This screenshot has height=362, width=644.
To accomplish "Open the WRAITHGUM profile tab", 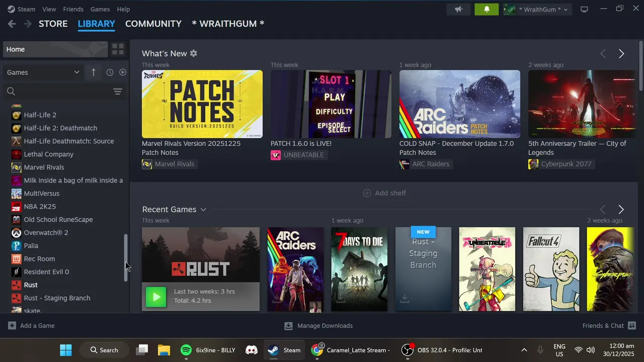I will tap(228, 24).
